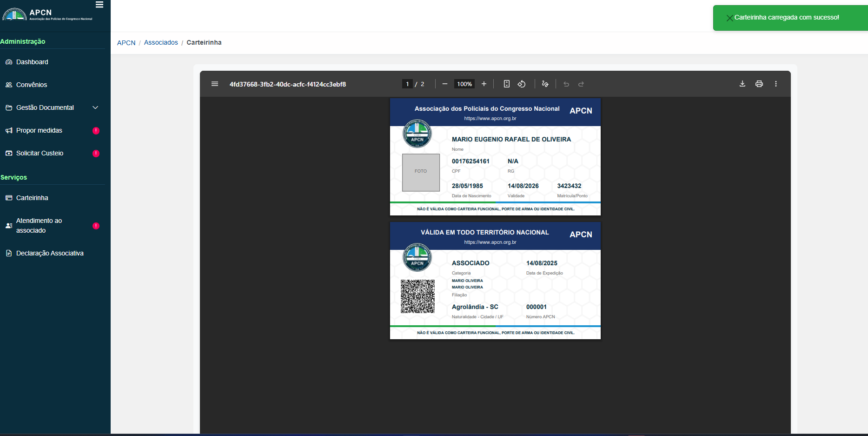Screen dimensions: 868x436
Task: Click the PDF zoom out button
Action: click(445, 84)
